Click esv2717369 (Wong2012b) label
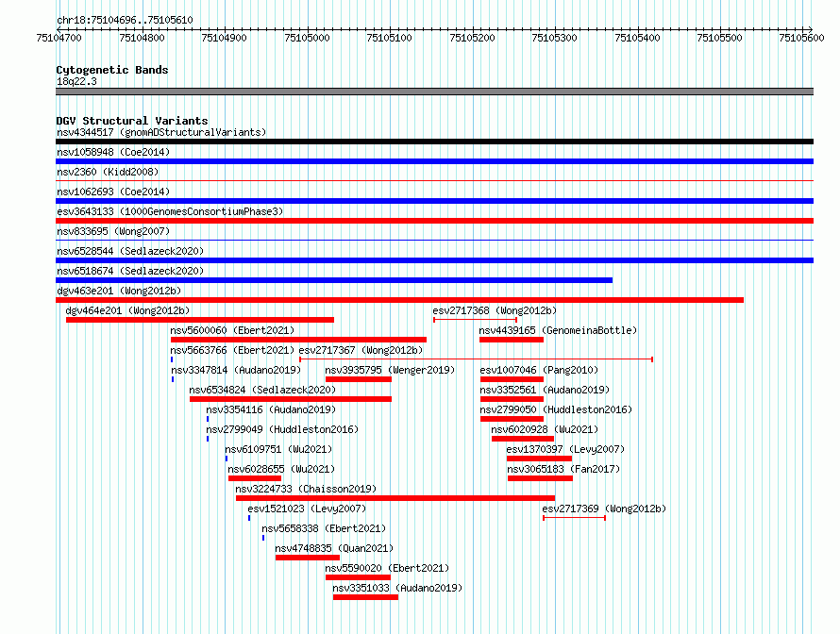The height and width of the screenshot is (634, 840). (604, 509)
